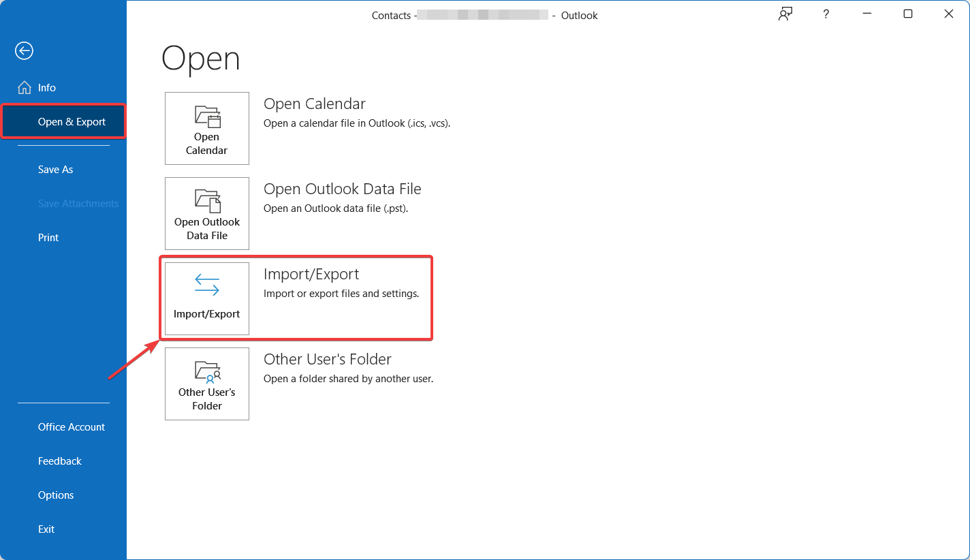Click the Open Calendar heading text
Screen dimensions: 970x560
315,104
